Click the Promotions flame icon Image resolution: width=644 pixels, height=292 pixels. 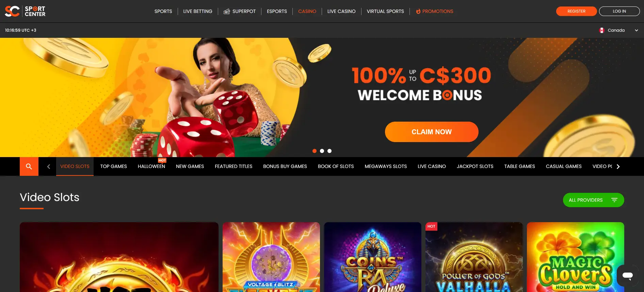[x=418, y=11]
